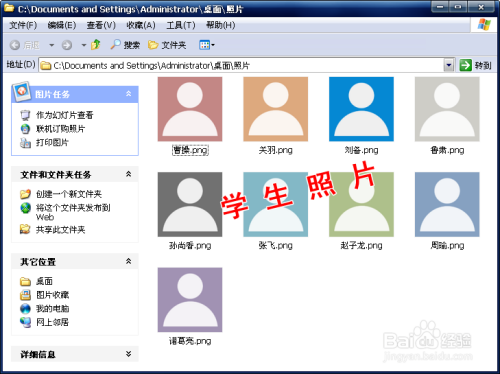Open the 收藏(A) menu

(141, 25)
